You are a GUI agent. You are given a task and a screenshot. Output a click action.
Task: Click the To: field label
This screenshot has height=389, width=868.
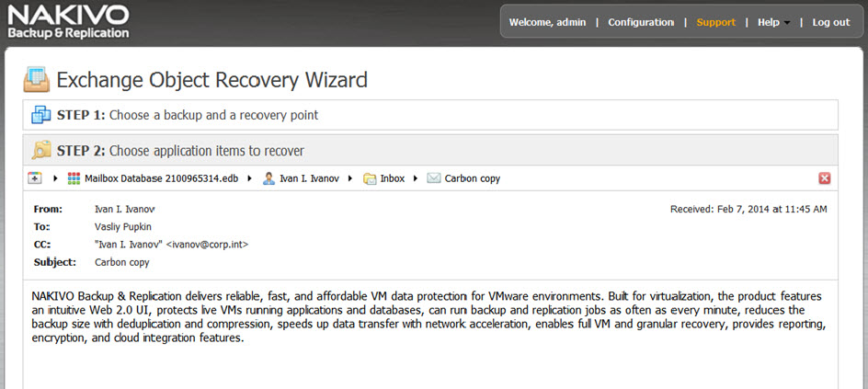(x=41, y=227)
